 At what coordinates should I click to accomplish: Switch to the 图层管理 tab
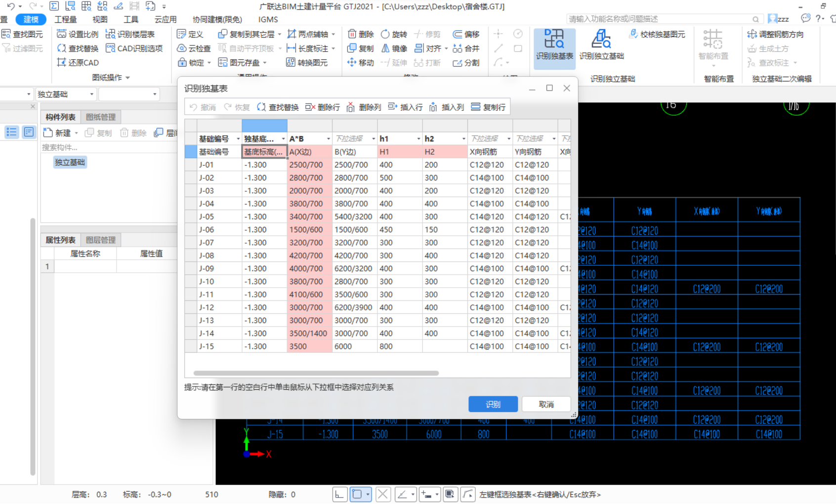click(101, 240)
